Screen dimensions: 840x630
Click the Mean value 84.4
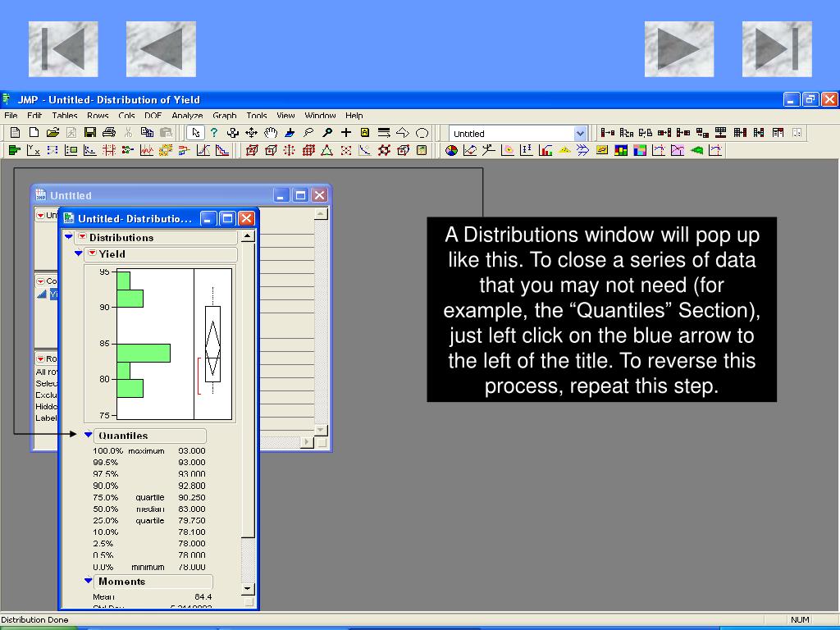[x=203, y=597]
